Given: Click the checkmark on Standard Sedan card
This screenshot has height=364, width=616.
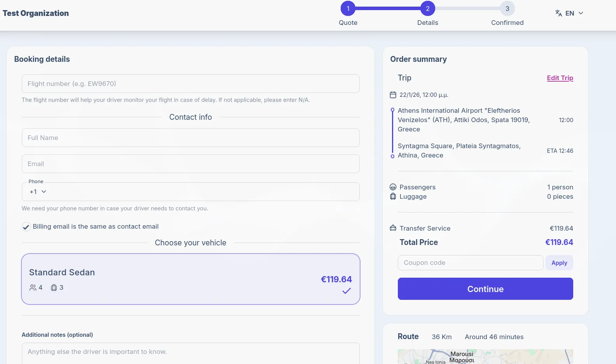Looking at the screenshot, I should (346, 291).
